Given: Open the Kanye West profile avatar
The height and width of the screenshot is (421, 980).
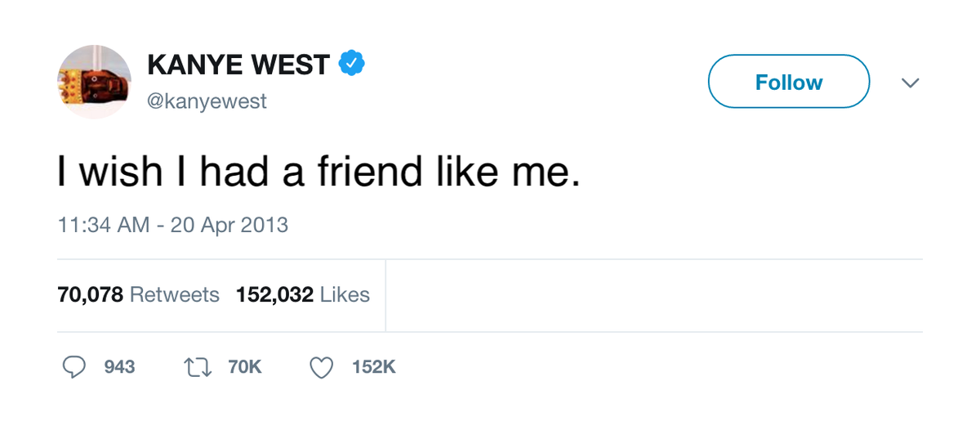Looking at the screenshot, I should click(x=94, y=82).
